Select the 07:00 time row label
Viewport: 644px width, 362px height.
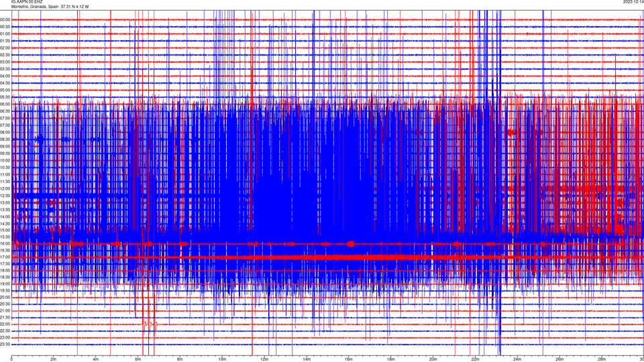[x=5, y=118]
